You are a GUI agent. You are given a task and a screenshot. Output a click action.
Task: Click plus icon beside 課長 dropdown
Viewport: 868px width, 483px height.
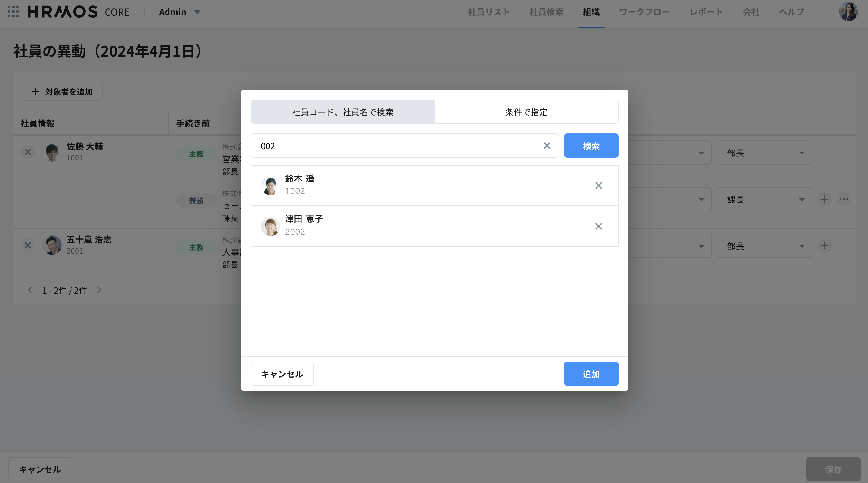tap(824, 199)
